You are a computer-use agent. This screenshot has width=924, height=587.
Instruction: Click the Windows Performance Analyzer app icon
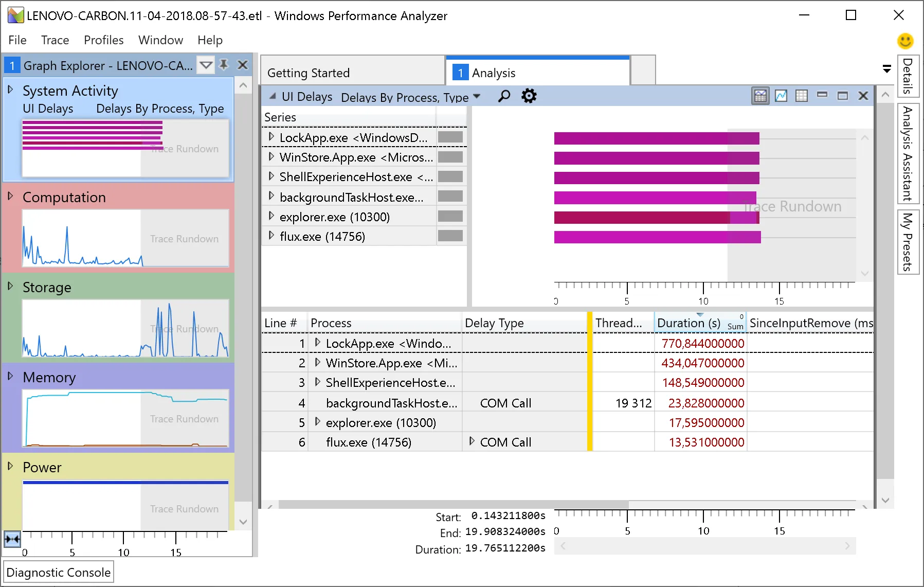[x=15, y=15]
